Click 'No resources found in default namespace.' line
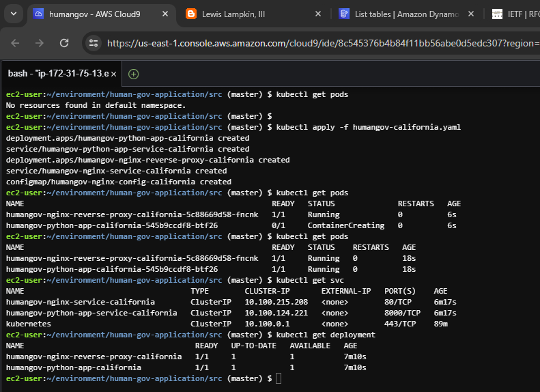 pyautogui.click(x=96, y=105)
